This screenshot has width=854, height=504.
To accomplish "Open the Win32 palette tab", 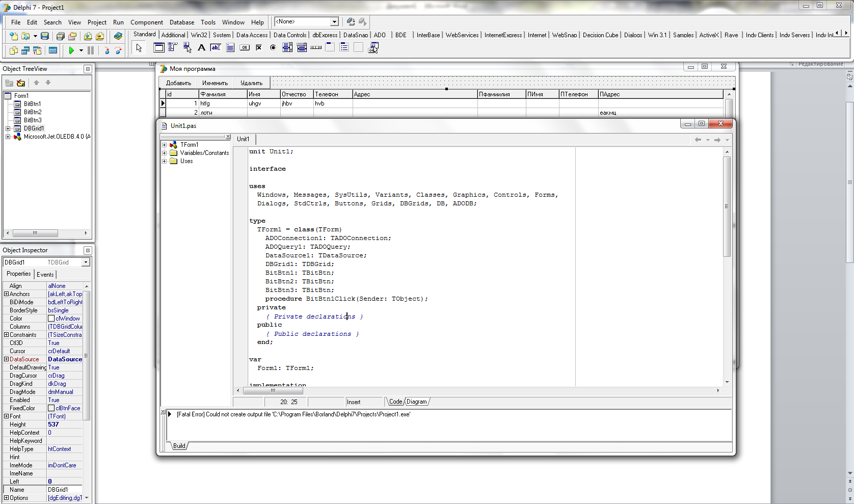I will 199,35.
